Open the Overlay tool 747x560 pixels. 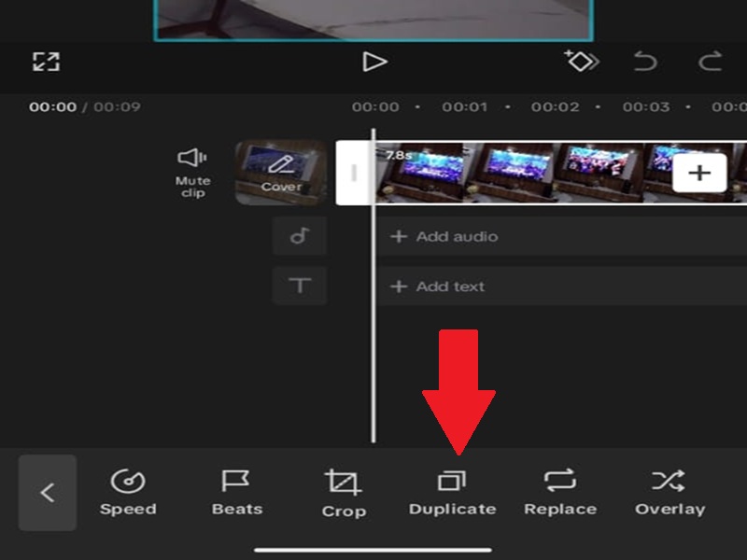tap(669, 493)
